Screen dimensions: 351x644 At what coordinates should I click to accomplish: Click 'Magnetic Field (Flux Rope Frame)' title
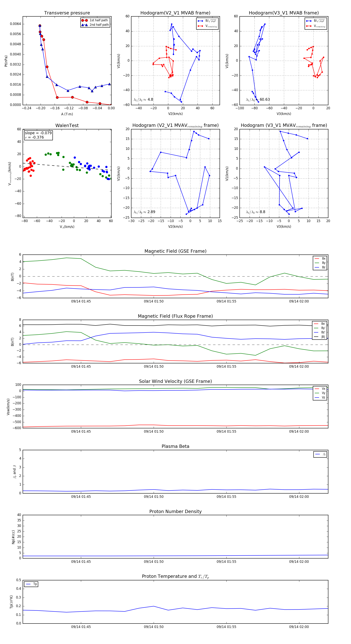(175, 316)
